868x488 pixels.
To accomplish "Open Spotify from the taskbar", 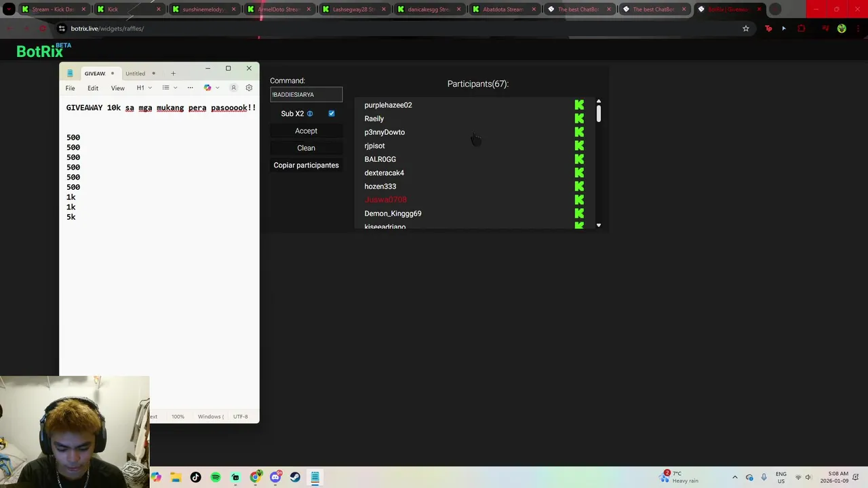I will click(216, 477).
